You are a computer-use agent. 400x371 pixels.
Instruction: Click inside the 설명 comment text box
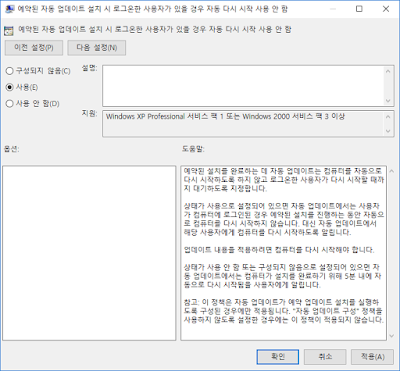tap(243, 86)
